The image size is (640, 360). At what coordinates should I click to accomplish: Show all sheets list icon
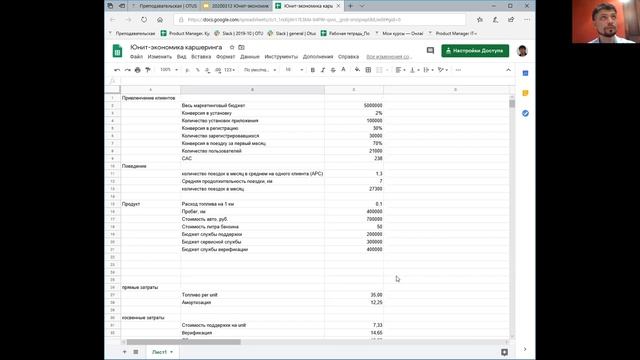tap(136, 352)
